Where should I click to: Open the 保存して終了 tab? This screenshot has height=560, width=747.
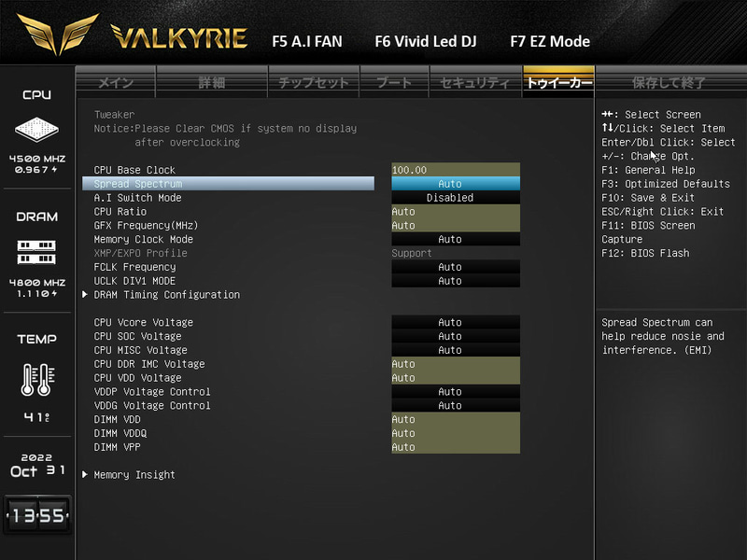click(669, 82)
